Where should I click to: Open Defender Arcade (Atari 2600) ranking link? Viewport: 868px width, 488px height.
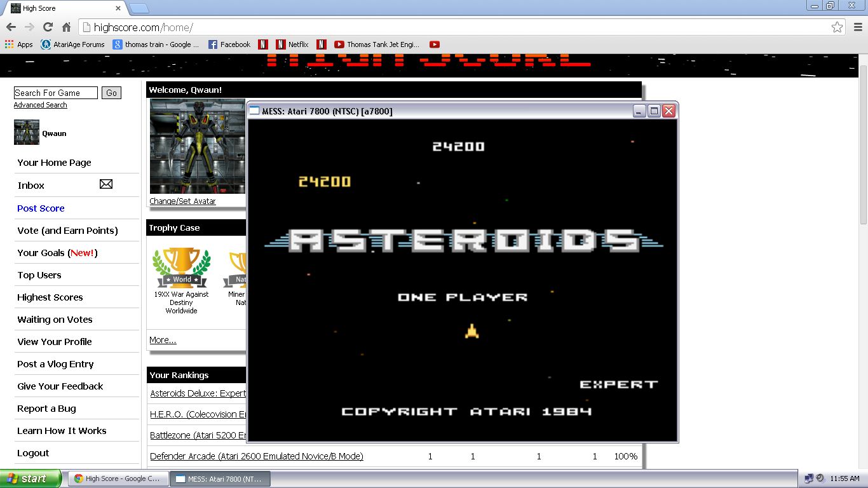257,456
